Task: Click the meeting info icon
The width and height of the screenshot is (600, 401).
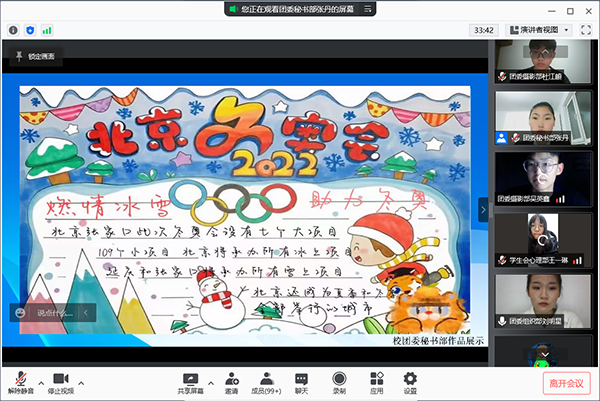Action: click(x=12, y=30)
